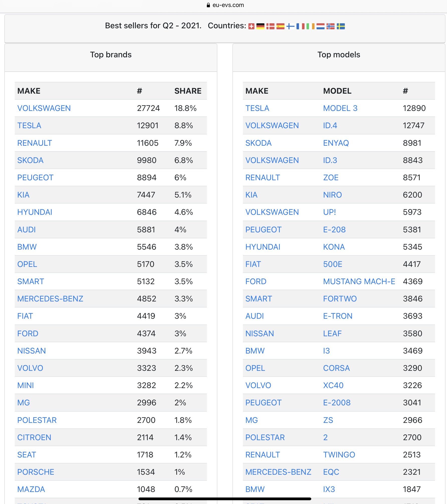
Task: Click the France flag icon
Action: (x=301, y=26)
